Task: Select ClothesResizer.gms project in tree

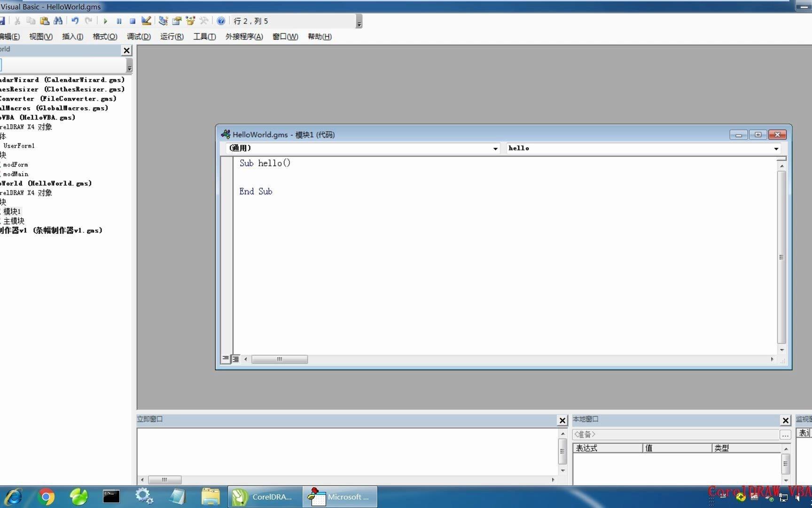Action: 62,89
